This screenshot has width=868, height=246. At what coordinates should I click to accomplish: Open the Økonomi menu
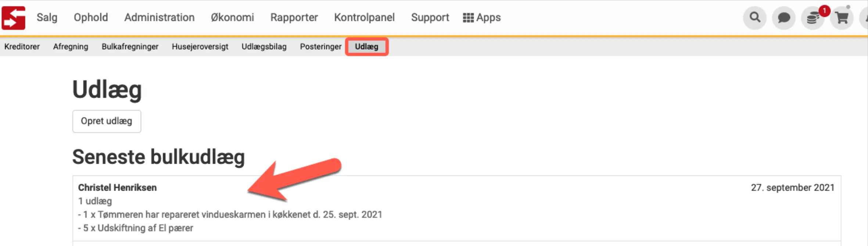[232, 18]
